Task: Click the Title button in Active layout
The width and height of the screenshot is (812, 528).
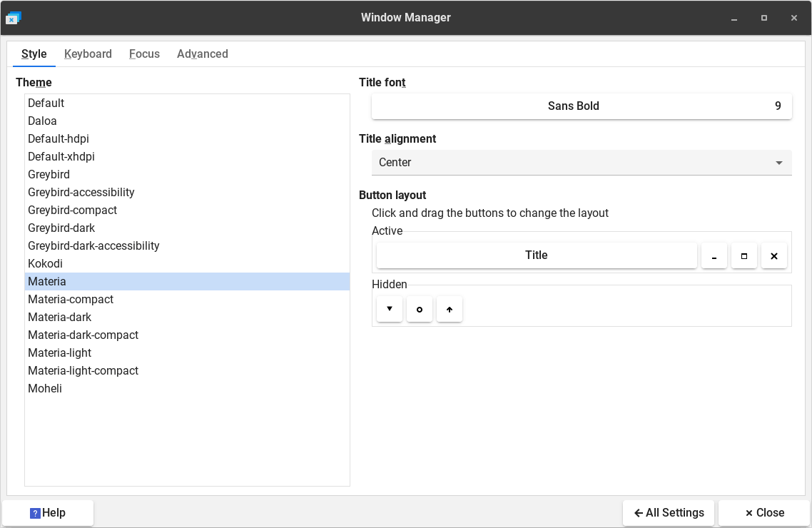Action: [x=536, y=255]
